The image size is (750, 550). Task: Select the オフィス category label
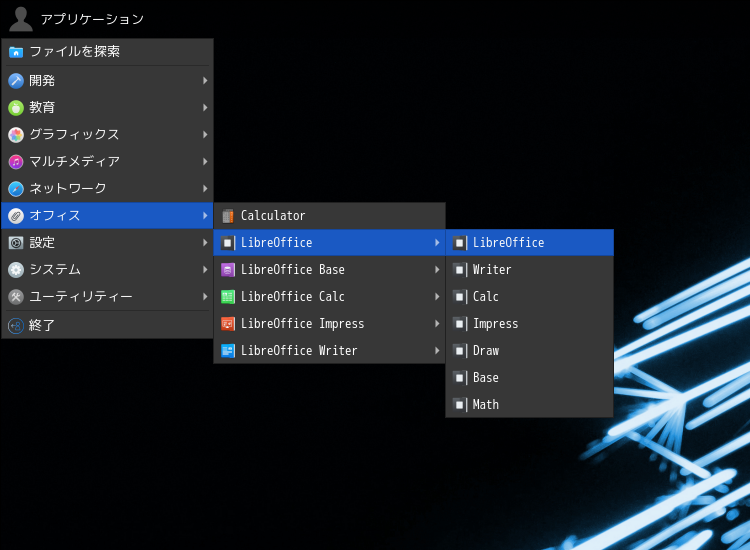(55, 216)
